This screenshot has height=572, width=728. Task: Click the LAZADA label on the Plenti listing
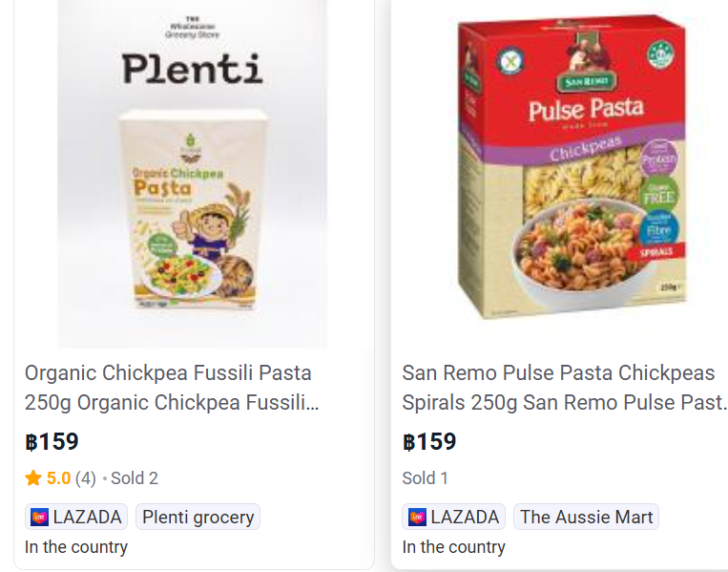pyautogui.click(x=87, y=518)
